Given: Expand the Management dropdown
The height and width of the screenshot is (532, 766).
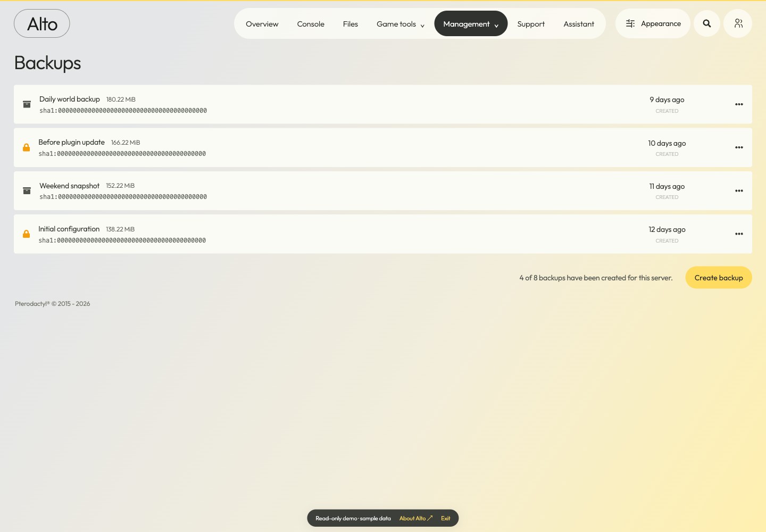Looking at the screenshot, I should (471, 24).
